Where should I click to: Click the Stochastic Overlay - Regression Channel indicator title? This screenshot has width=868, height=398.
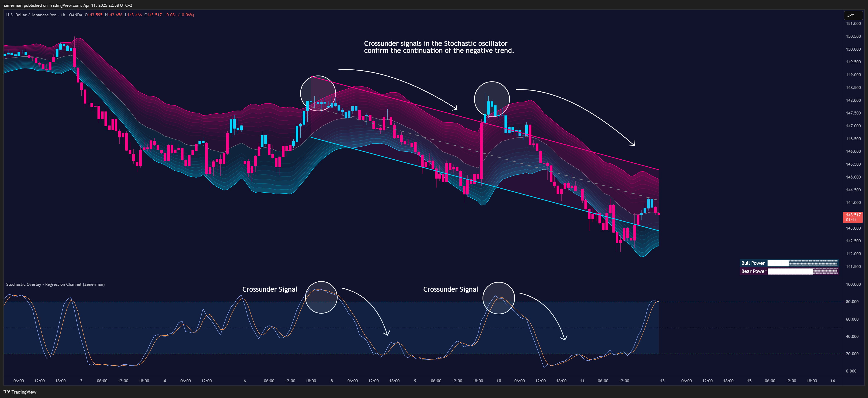[x=55, y=284]
